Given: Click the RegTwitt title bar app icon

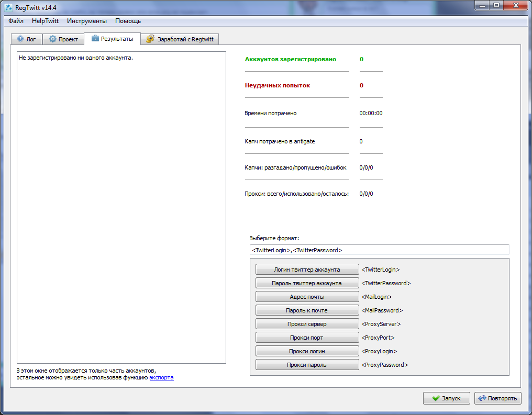Looking at the screenshot, I should 8,7.
